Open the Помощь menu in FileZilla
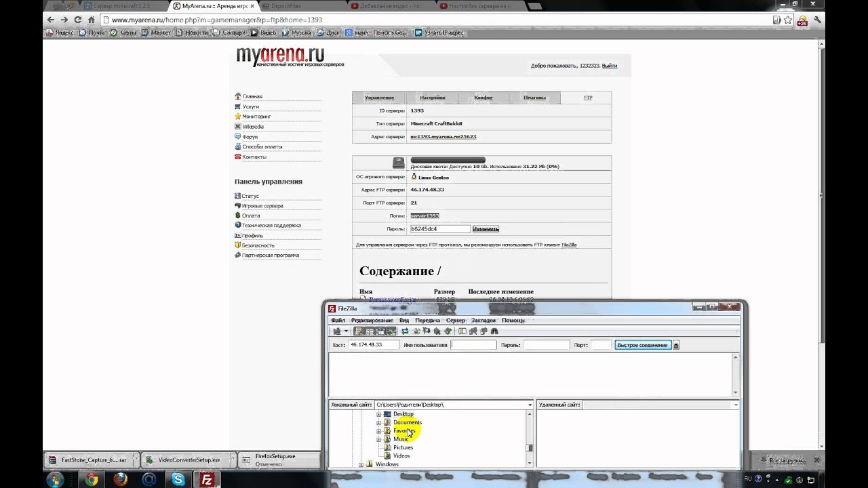 point(513,320)
